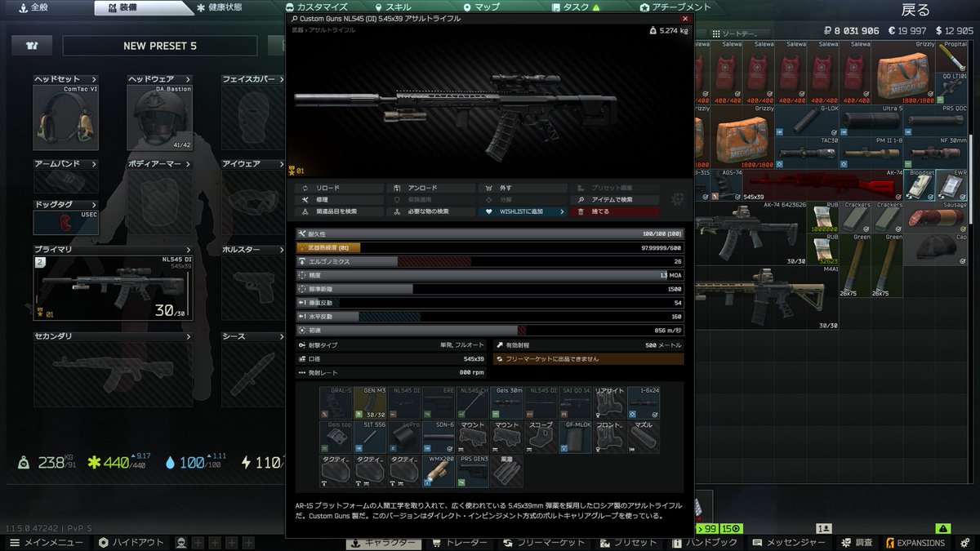This screenshot has width=980, height=551.
Task: Expand the ホルスター slot header
Action: coord(254,249)
